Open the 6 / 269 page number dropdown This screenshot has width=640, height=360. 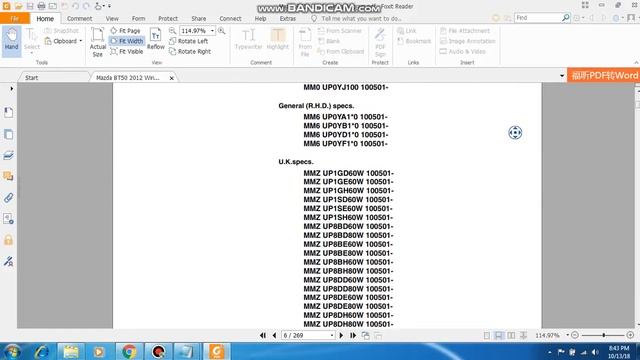point(332,336)
